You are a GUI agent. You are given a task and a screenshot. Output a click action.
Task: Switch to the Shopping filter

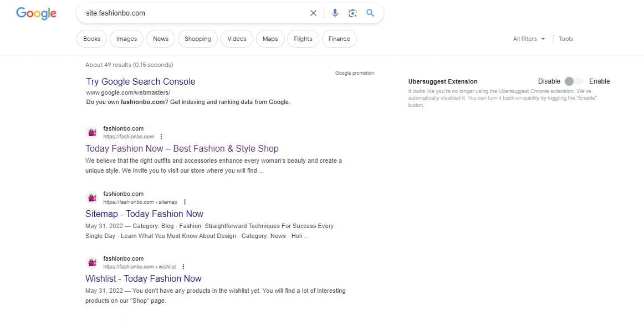click(198, 39)
